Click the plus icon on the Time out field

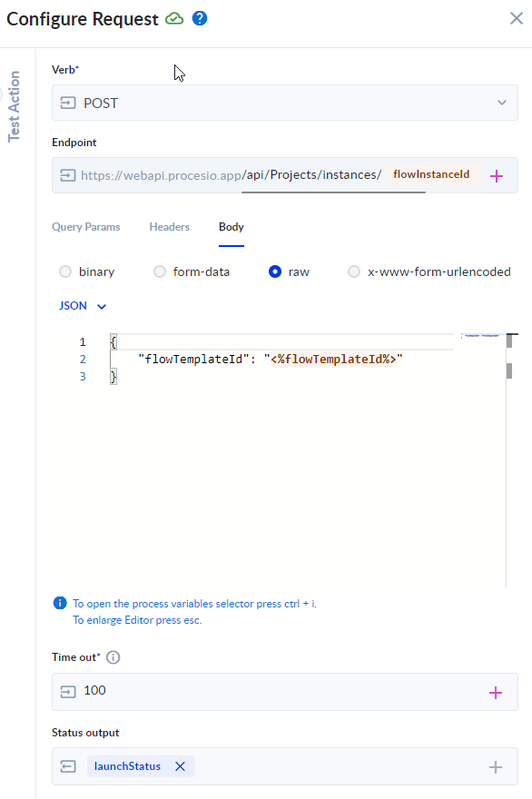pos(498,692)
